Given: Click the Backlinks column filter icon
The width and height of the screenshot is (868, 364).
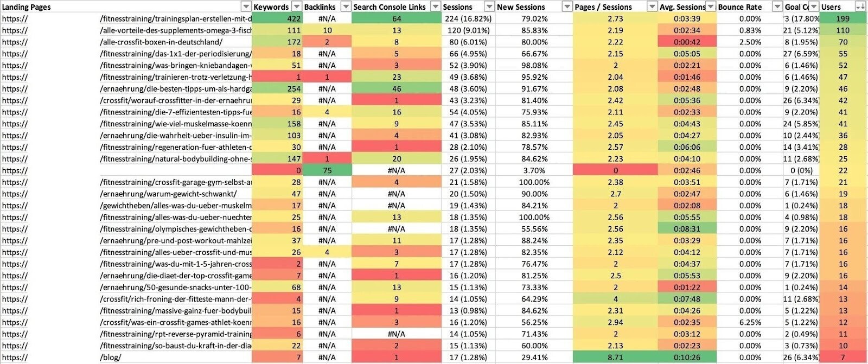Looking at the screenshot, I should tap(346, 7).
